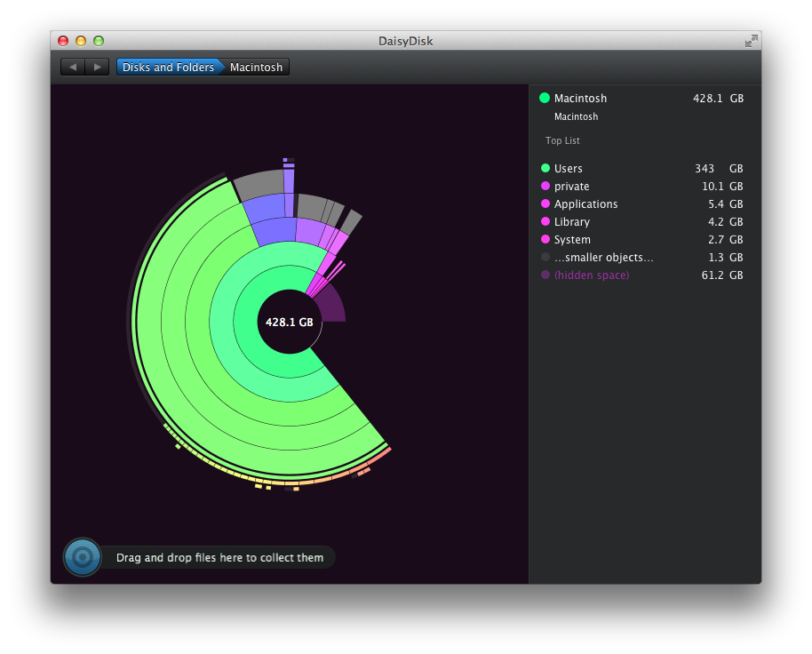Select Disks and Folders breadcrumb
The image size is (812, 654).
coord(167,68)
